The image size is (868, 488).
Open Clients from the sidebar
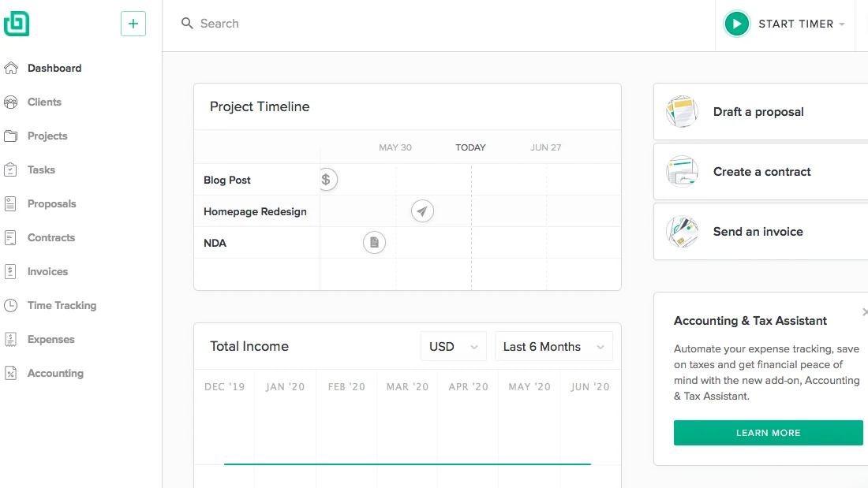coord(44,102)
